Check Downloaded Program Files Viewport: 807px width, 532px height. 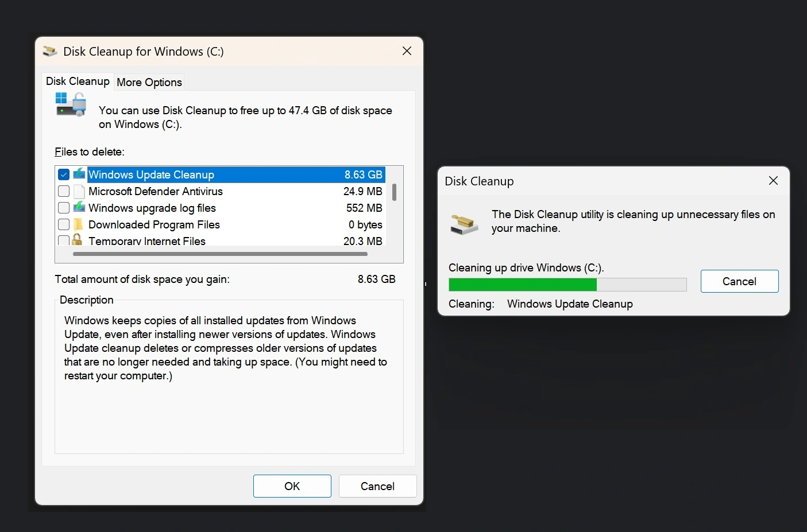63,224
